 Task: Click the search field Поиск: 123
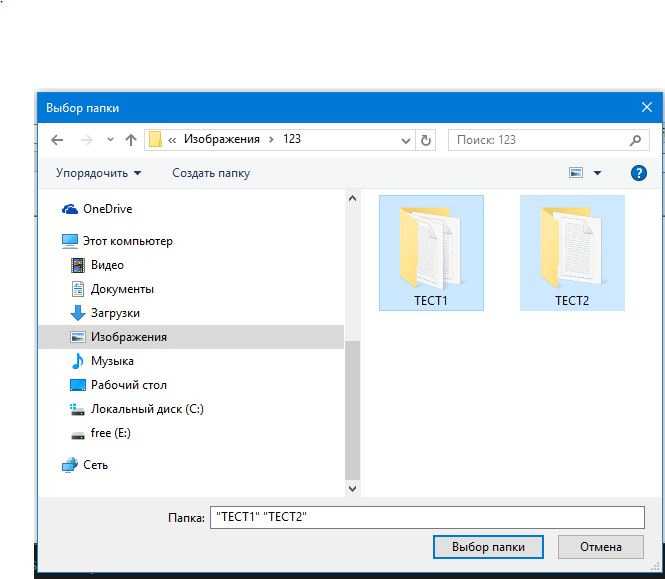[x=548, y=140]
